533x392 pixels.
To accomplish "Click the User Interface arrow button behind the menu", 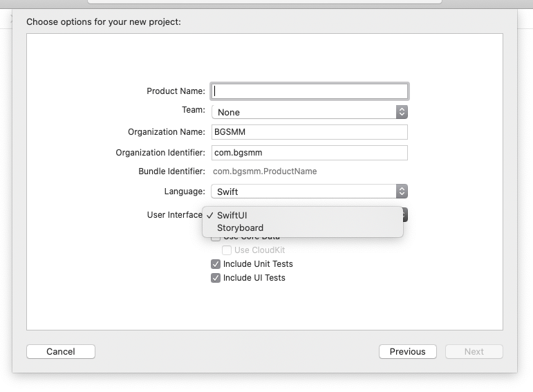I will point(405,215).
